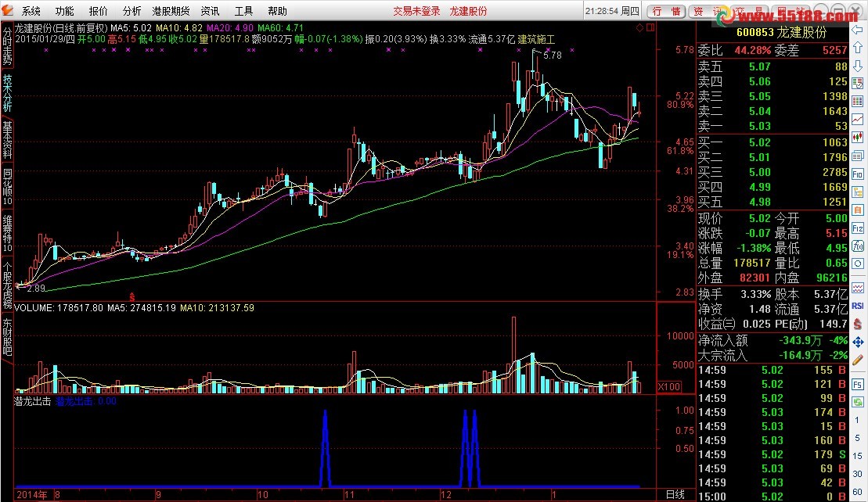Activate the four-way move arrows icon

coord(858,342)
